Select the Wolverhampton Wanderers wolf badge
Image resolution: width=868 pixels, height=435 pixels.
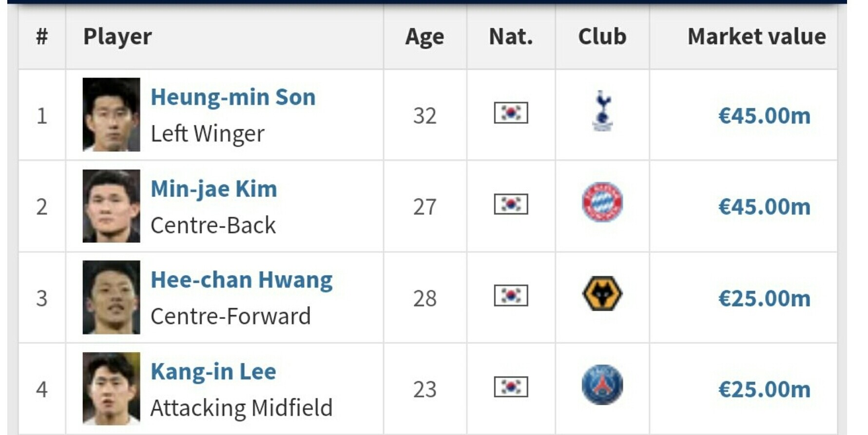[x=602, y=294]
